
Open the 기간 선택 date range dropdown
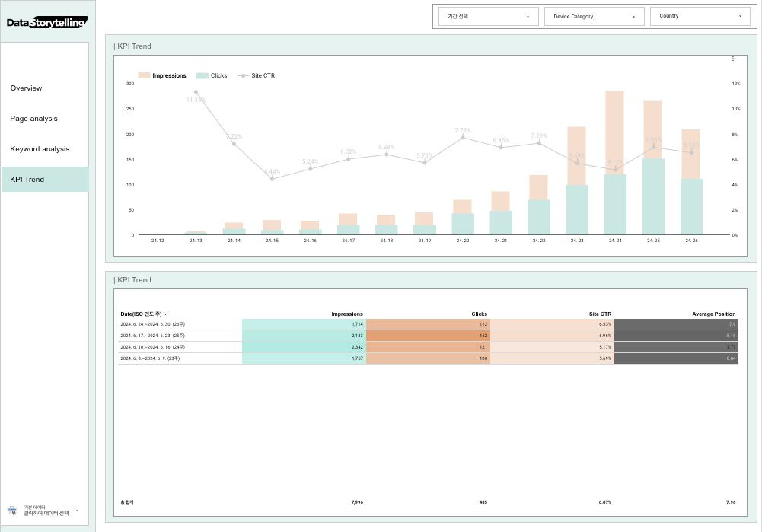click(x=489, y=17)
